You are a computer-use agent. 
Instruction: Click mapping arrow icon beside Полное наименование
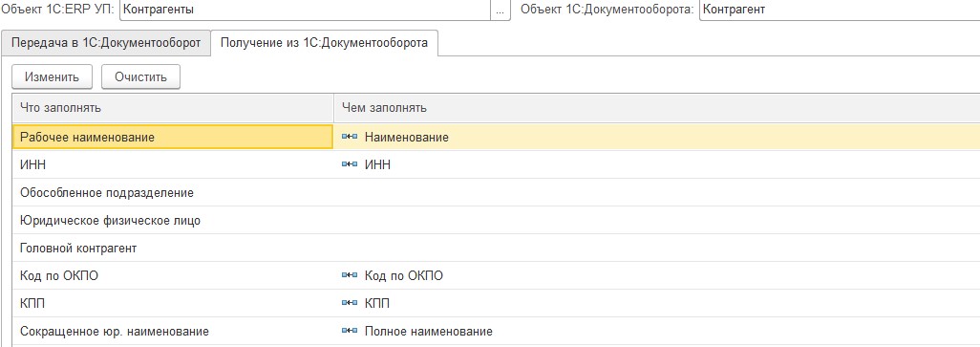tap(350, 331)
